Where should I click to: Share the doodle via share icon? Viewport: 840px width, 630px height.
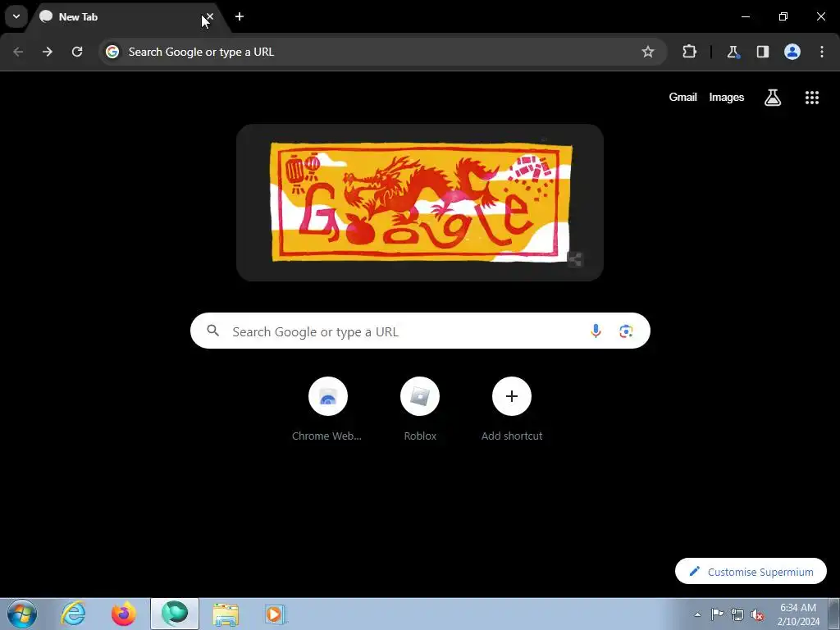pos(575,260)
